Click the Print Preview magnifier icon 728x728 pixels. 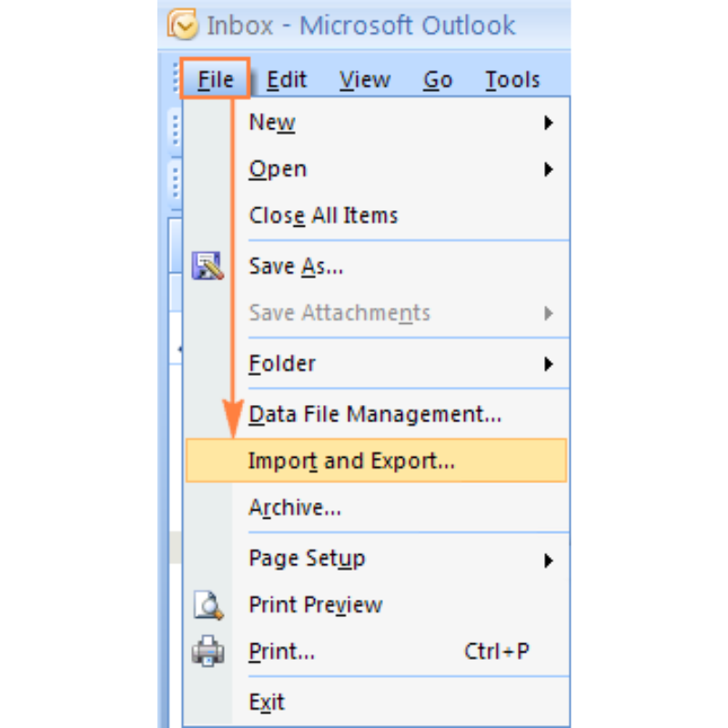point(208,605)
